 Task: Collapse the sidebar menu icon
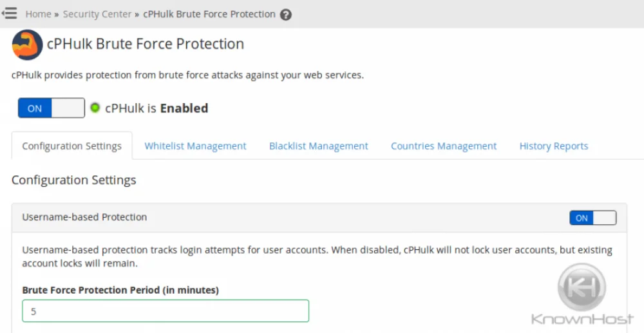click(9, 13)
